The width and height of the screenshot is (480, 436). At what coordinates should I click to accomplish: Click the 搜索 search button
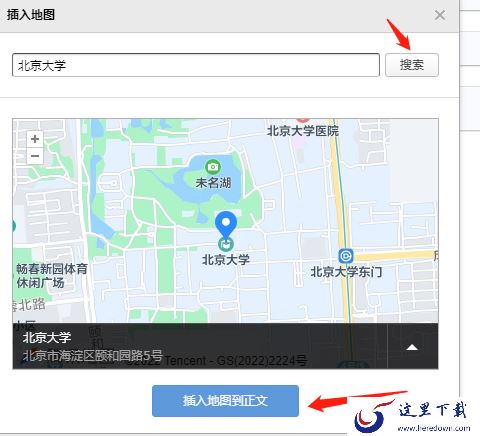pos(412,65)
